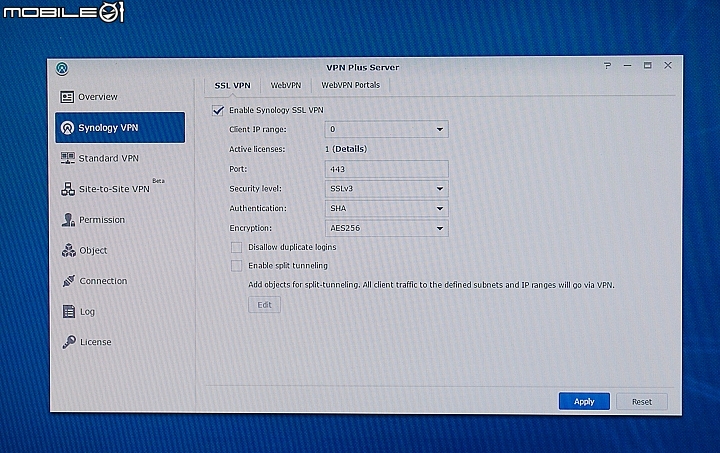Click the "Authentication:" label
Image resolution: width=720 pixels, height=453 pixels.
258,208
